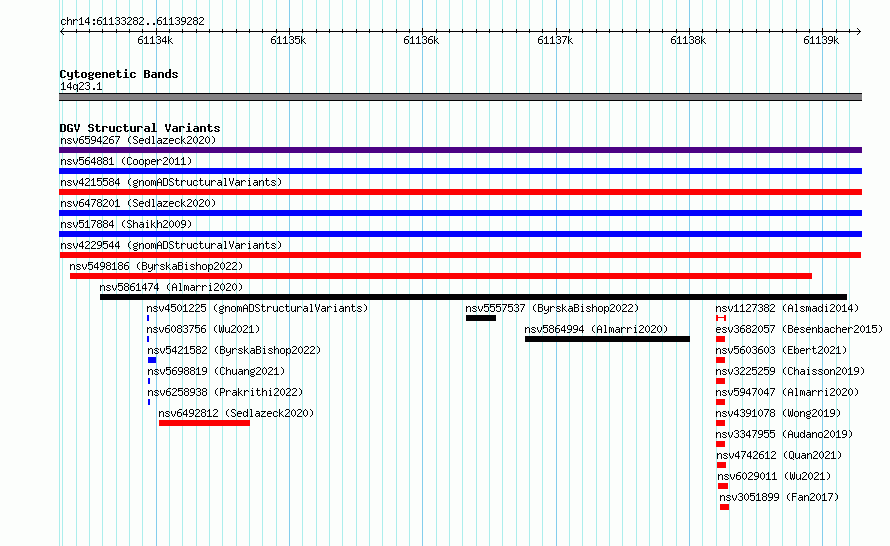Click the nsv6594267 (Sedlazeck2020) variant label

[x=138, y=140]
